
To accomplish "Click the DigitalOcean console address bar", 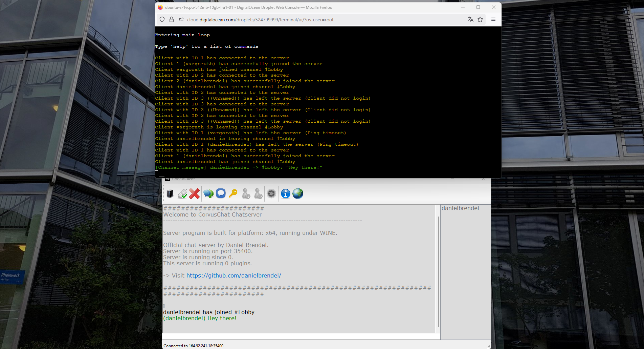I will click(261, 20).
